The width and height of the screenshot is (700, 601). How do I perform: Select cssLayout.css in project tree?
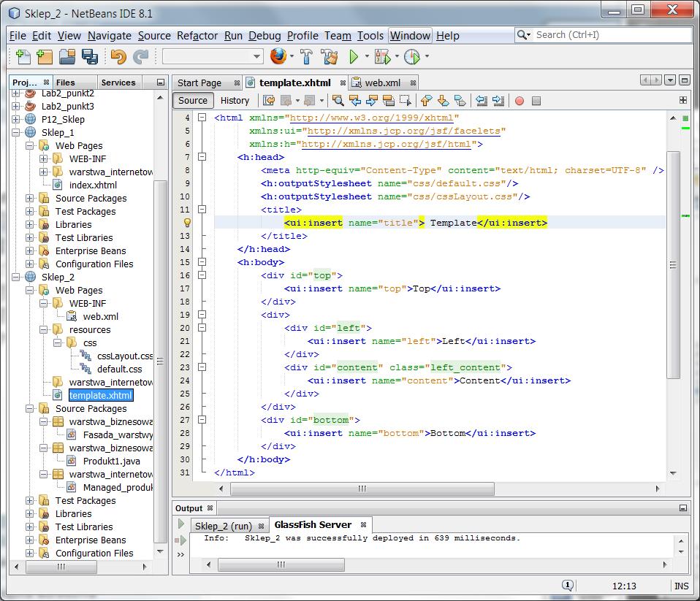pos(125,356)
